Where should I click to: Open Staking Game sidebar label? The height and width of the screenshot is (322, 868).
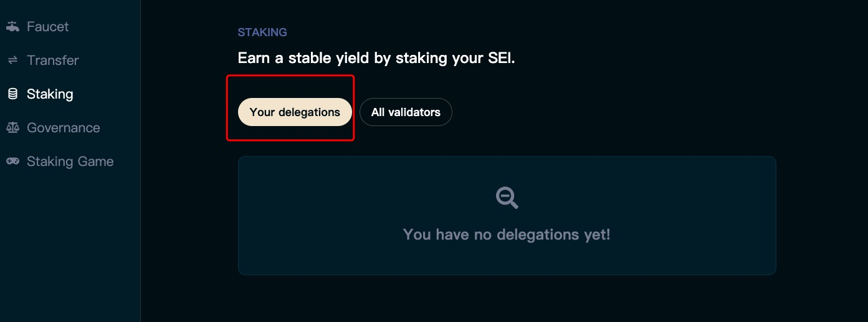[x=70, y=162]
